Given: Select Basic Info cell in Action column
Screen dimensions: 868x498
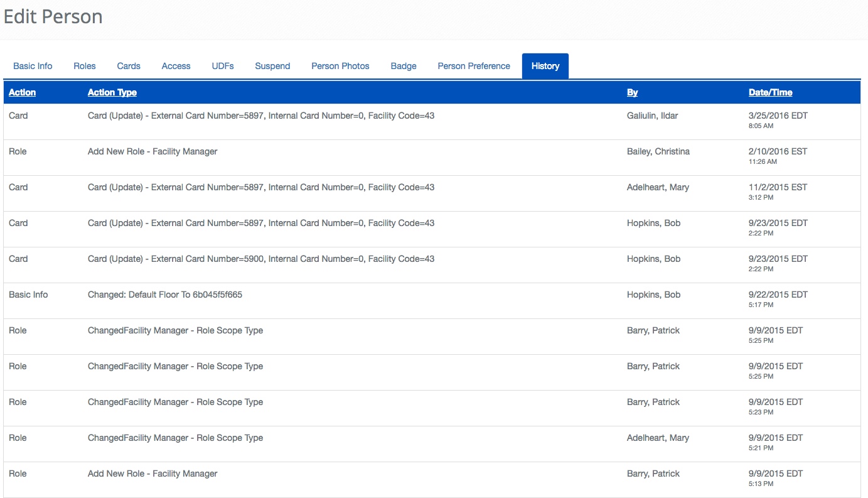Looking at the screenshot, I should tap(28, 295).
